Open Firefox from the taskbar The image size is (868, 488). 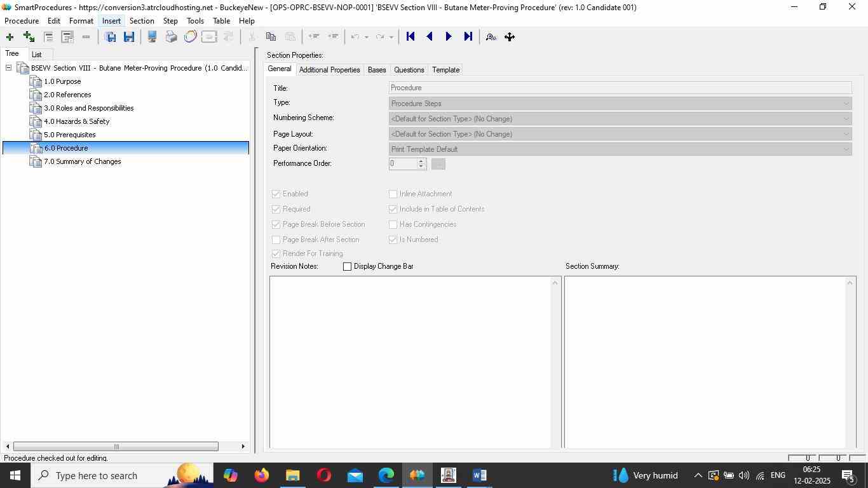pyautogui.click(x=262, y=475)
